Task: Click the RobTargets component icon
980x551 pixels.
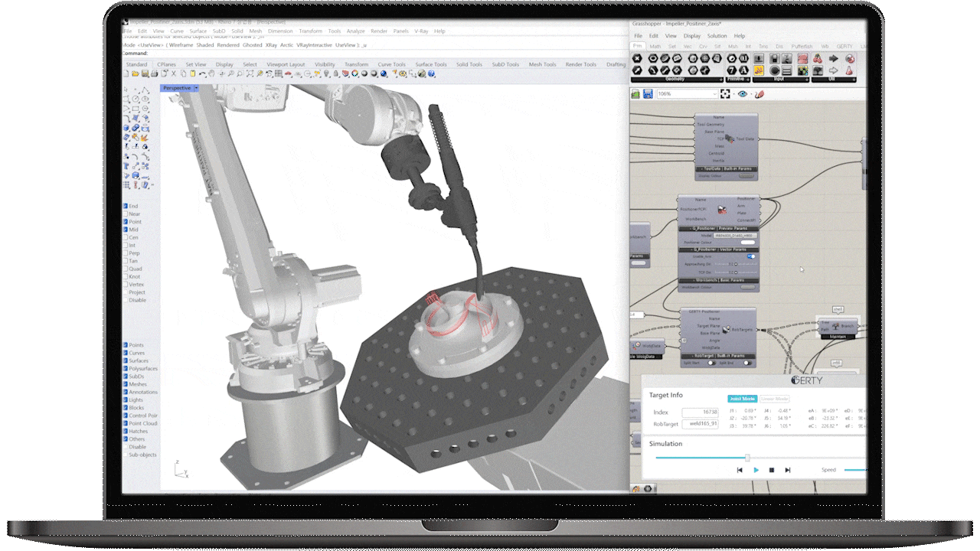Action: click(x=726, y=330)
